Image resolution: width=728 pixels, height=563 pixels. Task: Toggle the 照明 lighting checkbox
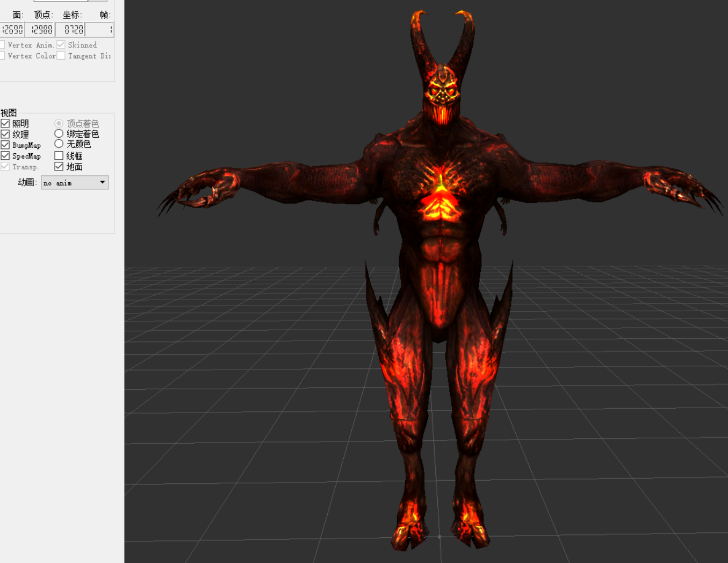click(5, 124)
